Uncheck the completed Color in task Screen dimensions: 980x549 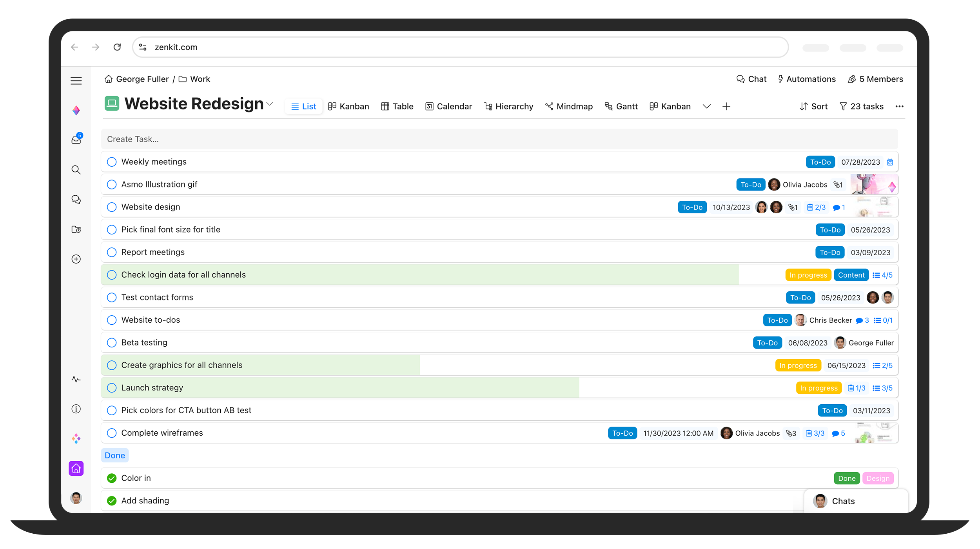pyautogui.click(x=112, y=478)
